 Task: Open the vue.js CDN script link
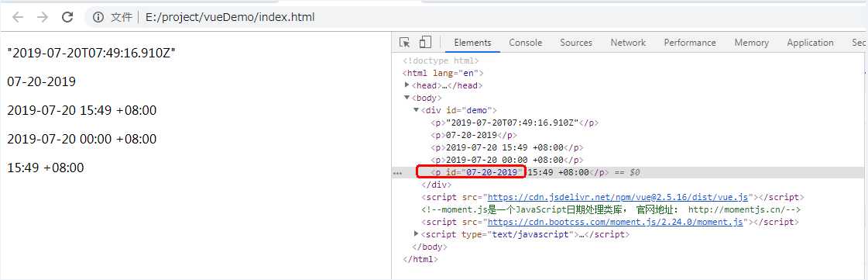(617, 197)
